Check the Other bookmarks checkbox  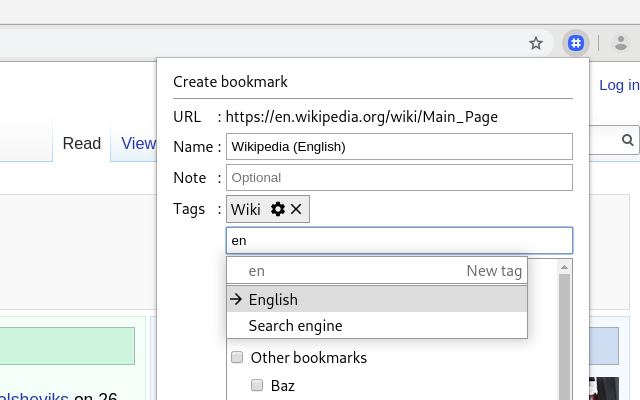(x=237, y=357)
